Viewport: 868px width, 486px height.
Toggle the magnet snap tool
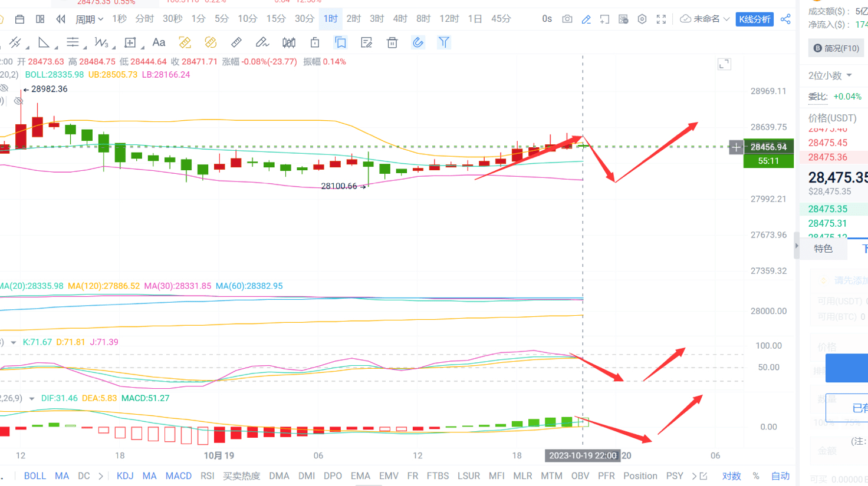point(418,42)
